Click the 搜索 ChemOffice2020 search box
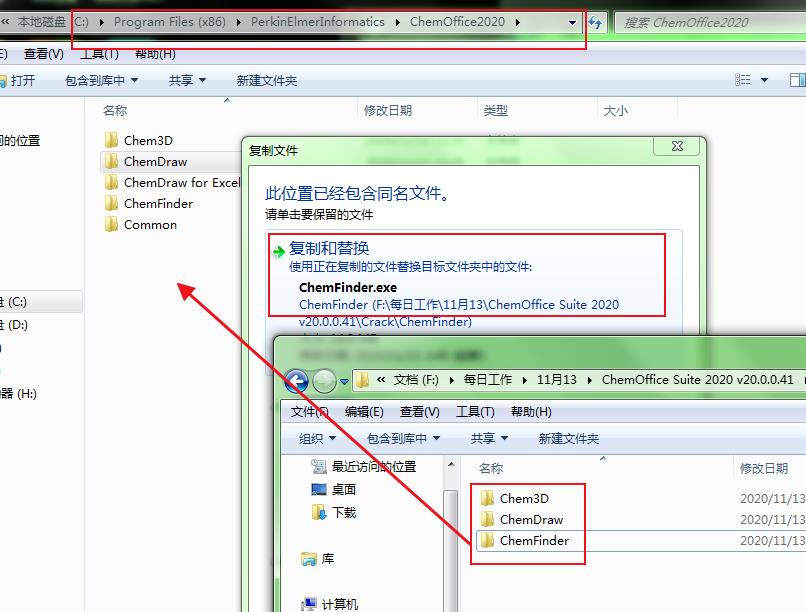This screenshot has height=612, width=806. tap(710, 23)
